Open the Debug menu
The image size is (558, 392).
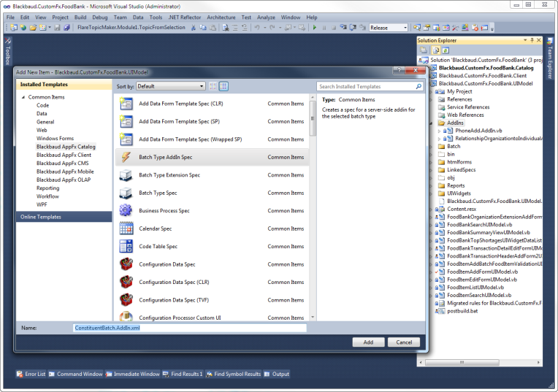[100, 17]
